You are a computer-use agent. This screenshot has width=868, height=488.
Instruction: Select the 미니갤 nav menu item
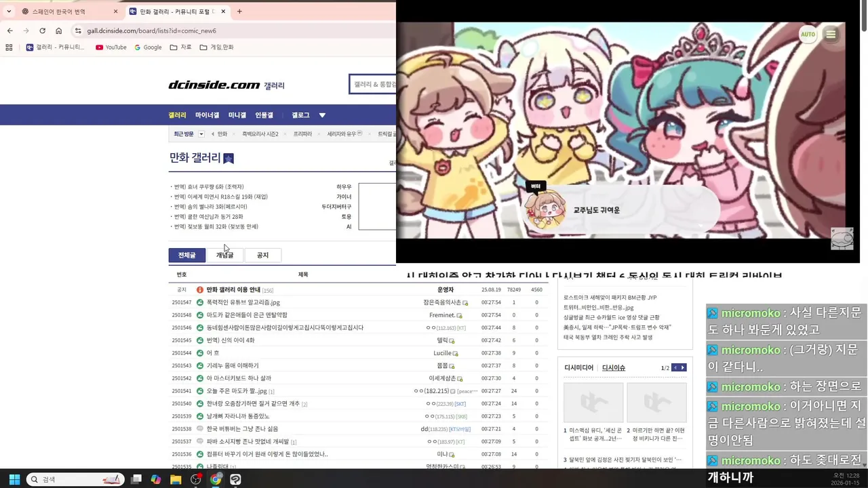(237, 115)
